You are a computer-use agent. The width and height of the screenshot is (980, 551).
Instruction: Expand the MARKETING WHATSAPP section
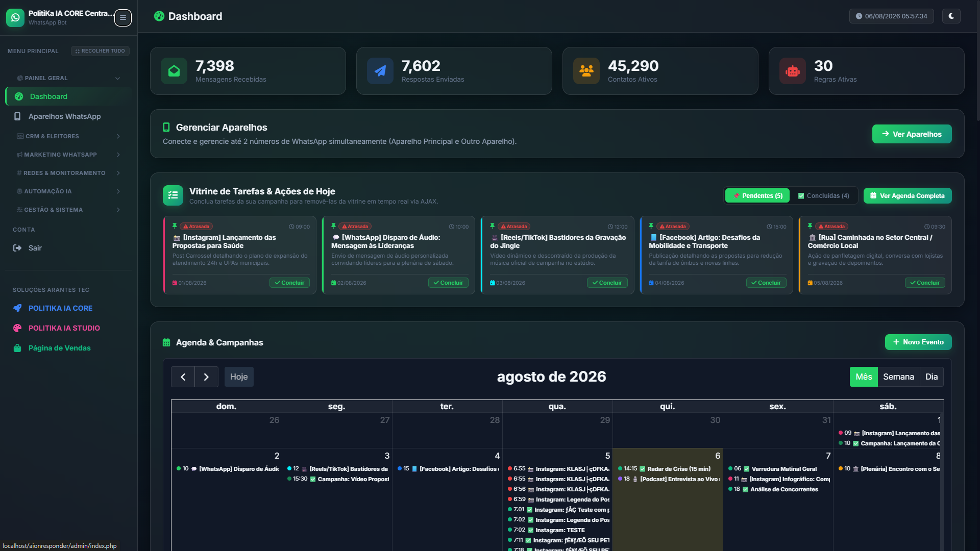click(69, 155)
